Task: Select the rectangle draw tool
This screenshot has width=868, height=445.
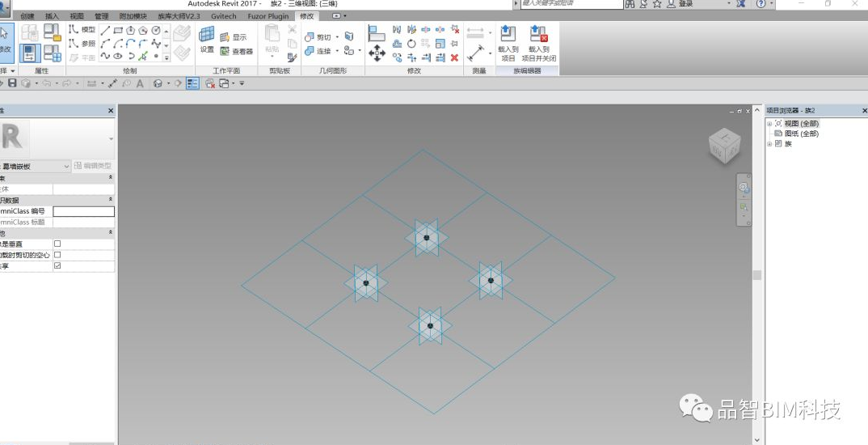Action: (x=118, y=30)
